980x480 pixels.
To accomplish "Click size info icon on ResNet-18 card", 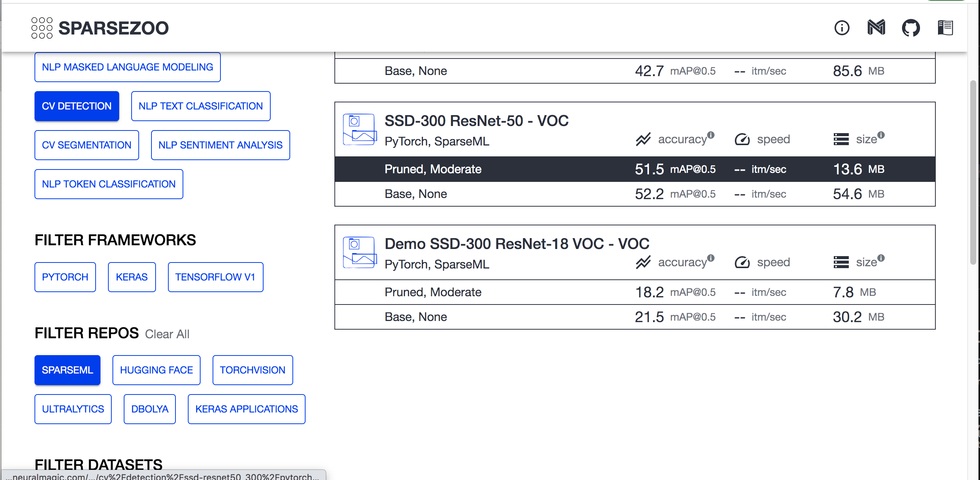I will coord(881,258).
